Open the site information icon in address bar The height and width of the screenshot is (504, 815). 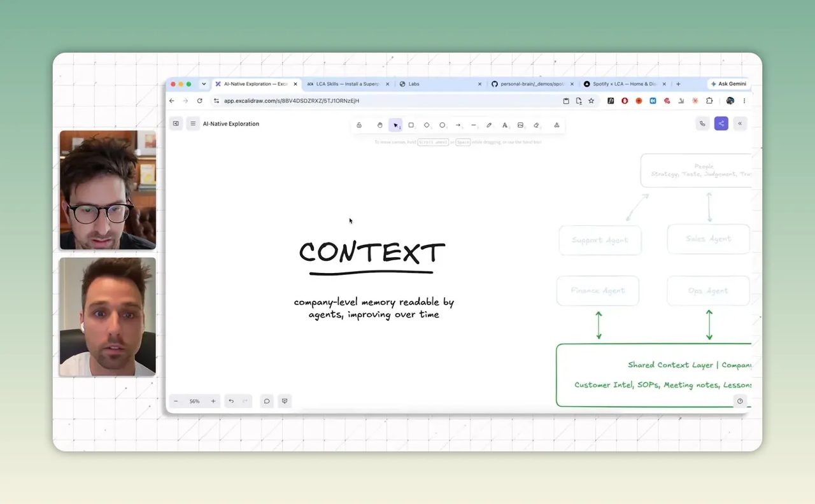coord(216,101)
